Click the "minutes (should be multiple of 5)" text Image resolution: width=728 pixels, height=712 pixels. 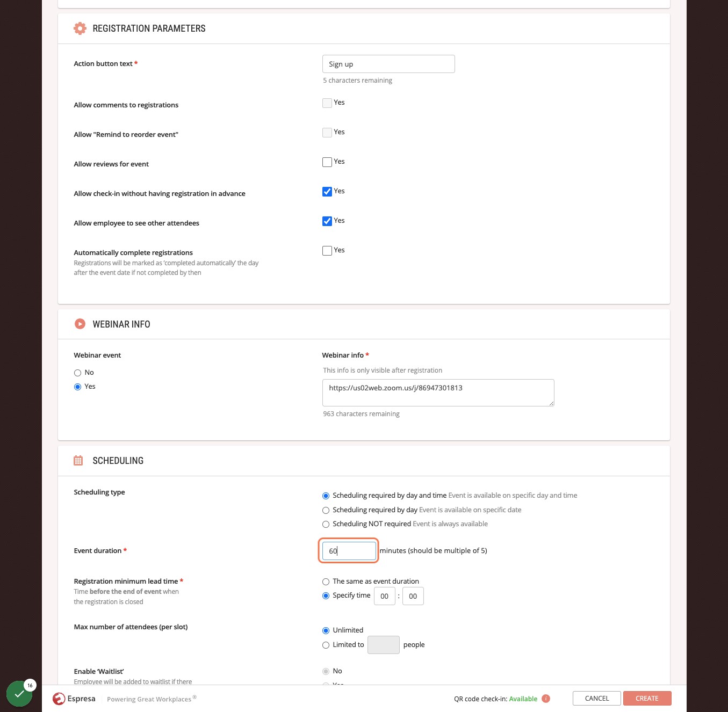point(434,551)
